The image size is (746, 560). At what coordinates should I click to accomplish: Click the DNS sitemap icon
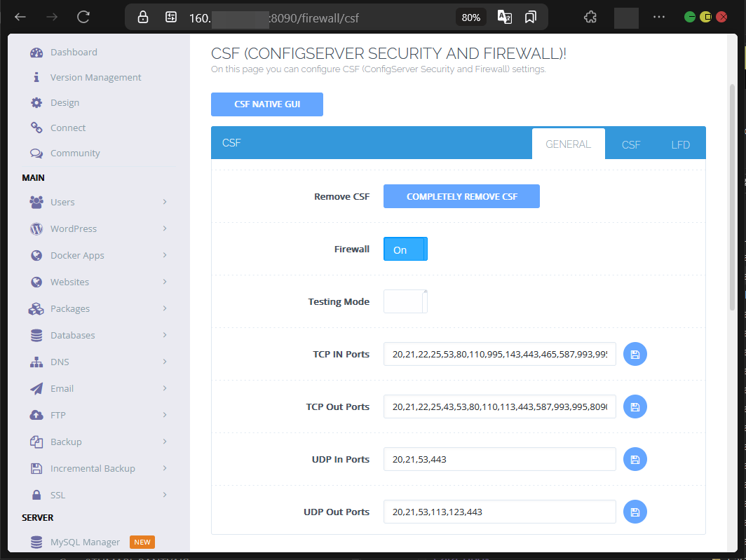click(x=36, y=362)
